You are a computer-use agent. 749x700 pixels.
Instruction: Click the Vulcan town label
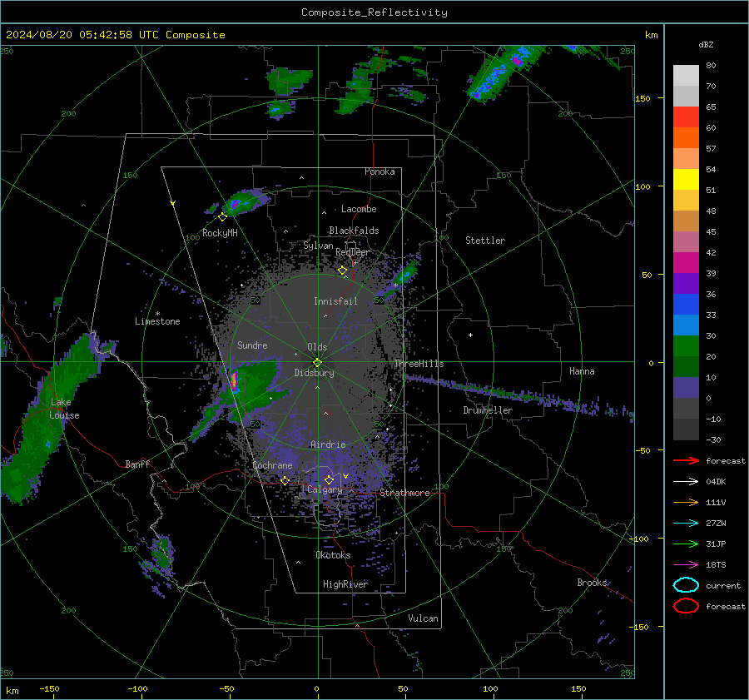coord(423,618)
